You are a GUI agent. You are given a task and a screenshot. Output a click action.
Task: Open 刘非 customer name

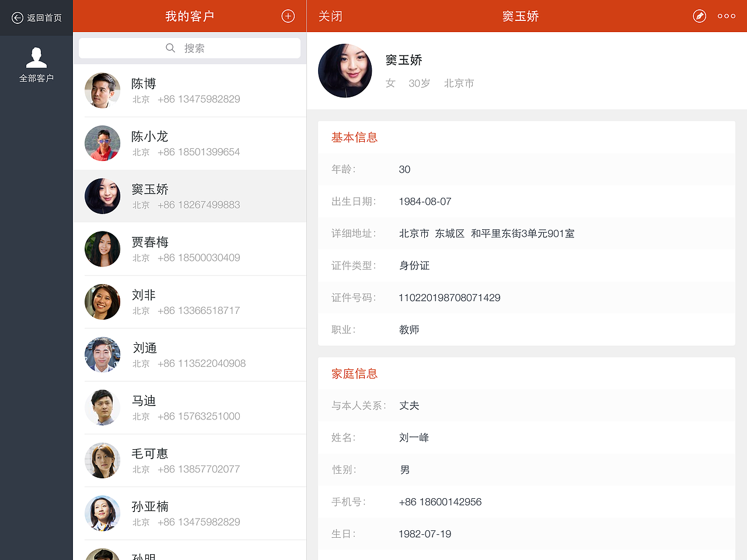pyautogui.click(x=144, y=295)
